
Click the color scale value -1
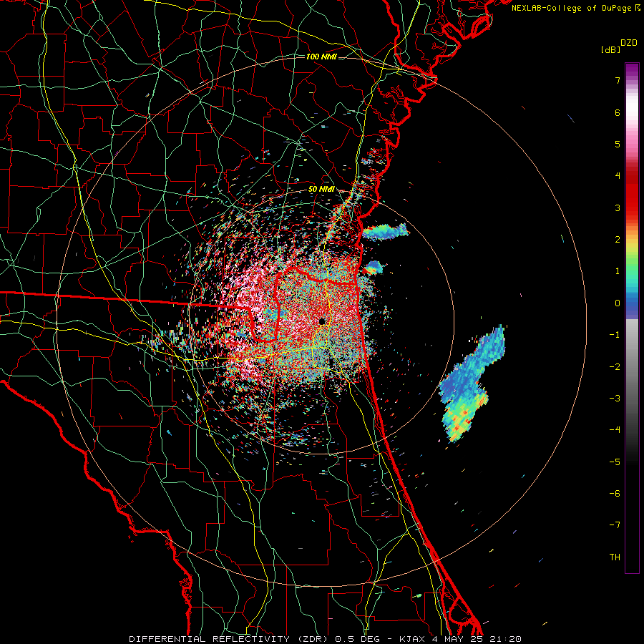click(615, 335)
